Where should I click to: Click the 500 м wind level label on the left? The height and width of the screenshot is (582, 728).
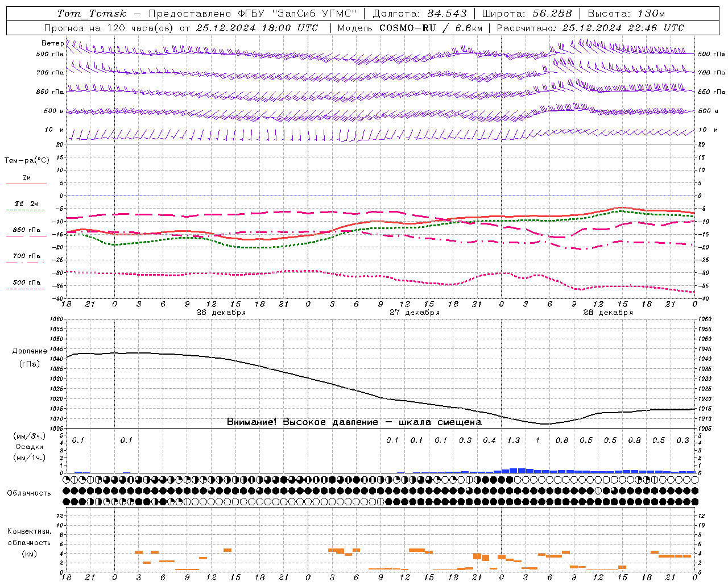pos(54,111)
